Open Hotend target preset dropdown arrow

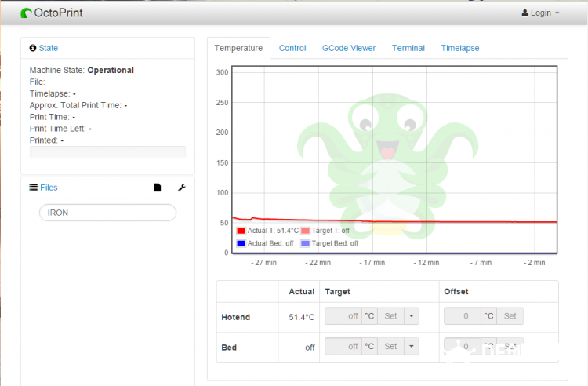pos(412,316)
